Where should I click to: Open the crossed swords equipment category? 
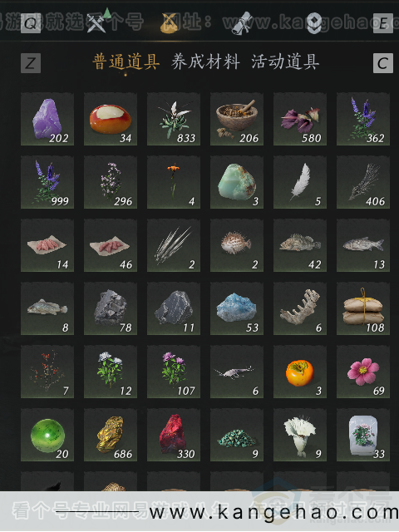96,23
